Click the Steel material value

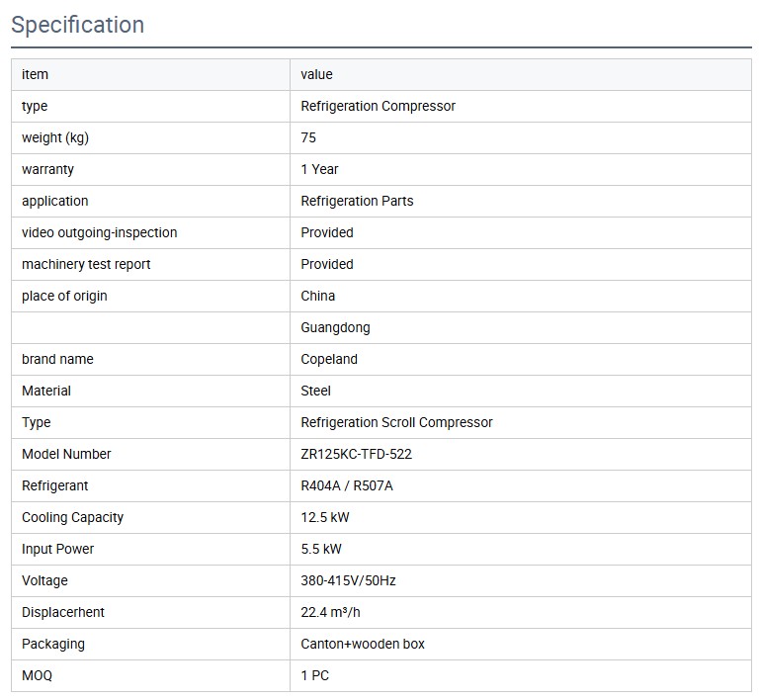315,391
